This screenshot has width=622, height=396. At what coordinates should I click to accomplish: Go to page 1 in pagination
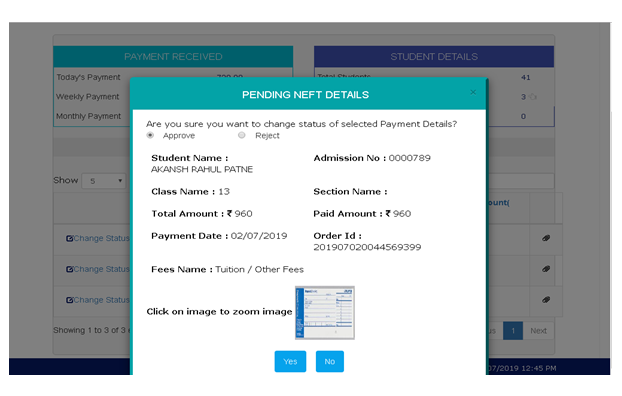tap(513, 331)
